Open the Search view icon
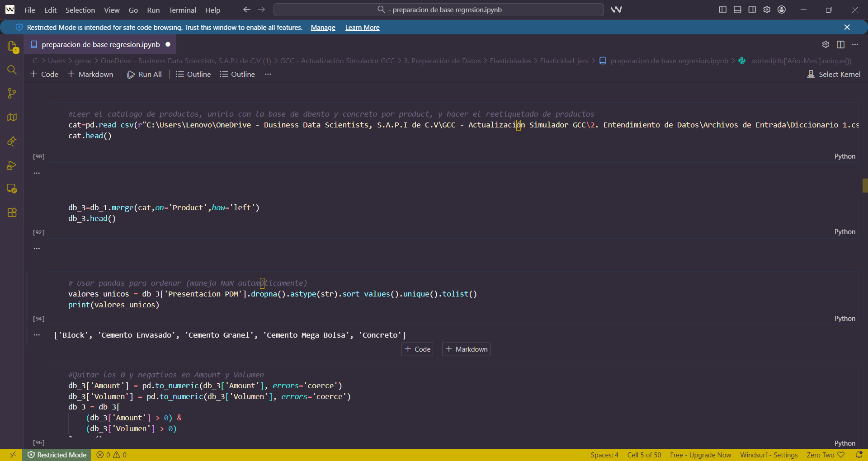 pos(12,70)
